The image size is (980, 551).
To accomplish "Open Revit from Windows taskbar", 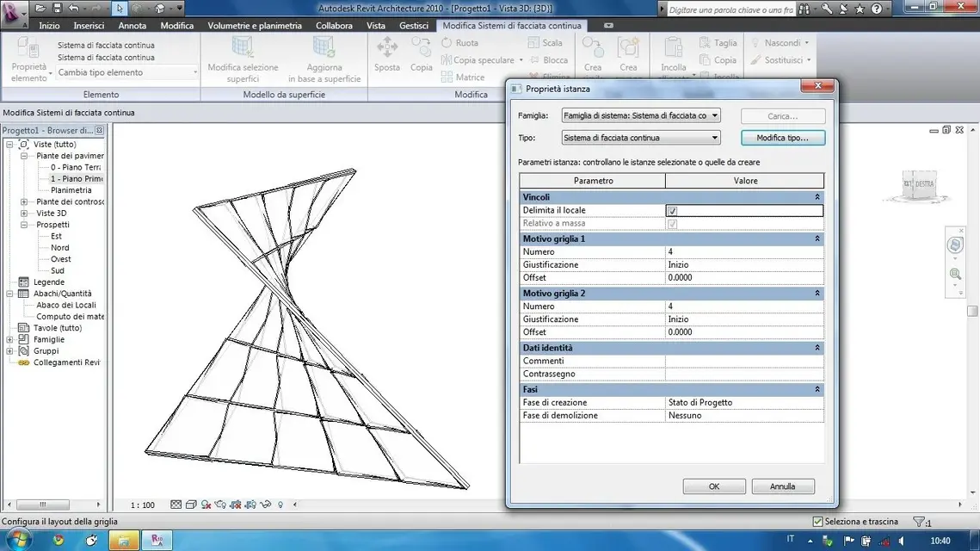I will pos(157,541).
